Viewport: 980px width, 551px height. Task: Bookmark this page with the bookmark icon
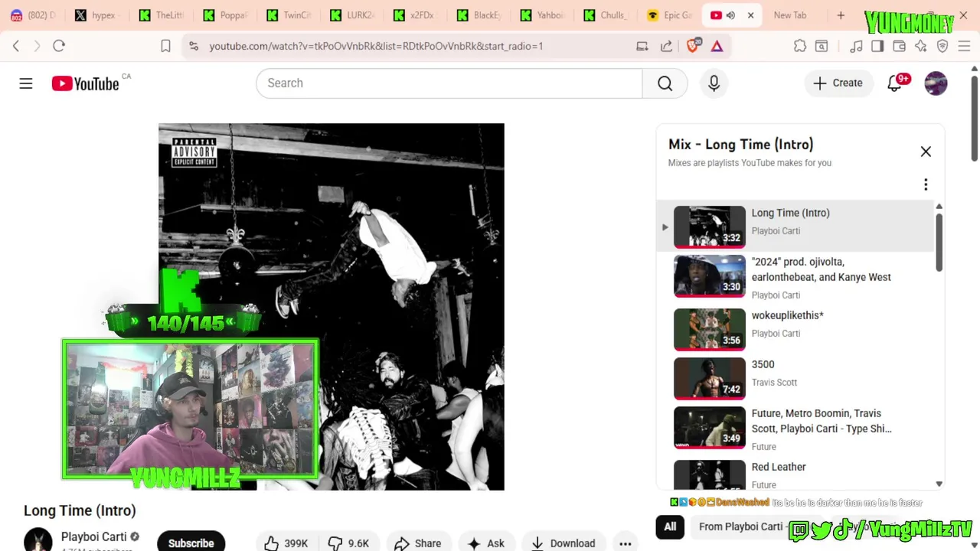pos(165,46)
